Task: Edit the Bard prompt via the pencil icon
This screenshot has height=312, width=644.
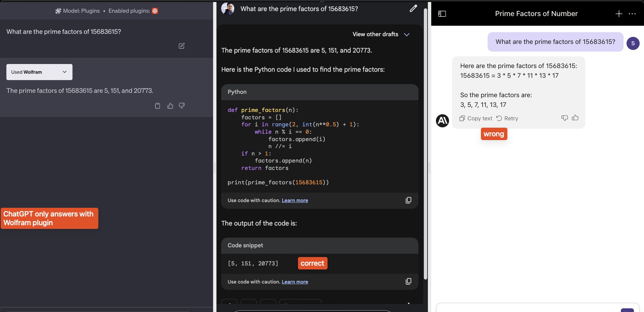Action: pyautogui.click(x=413, y=8)
